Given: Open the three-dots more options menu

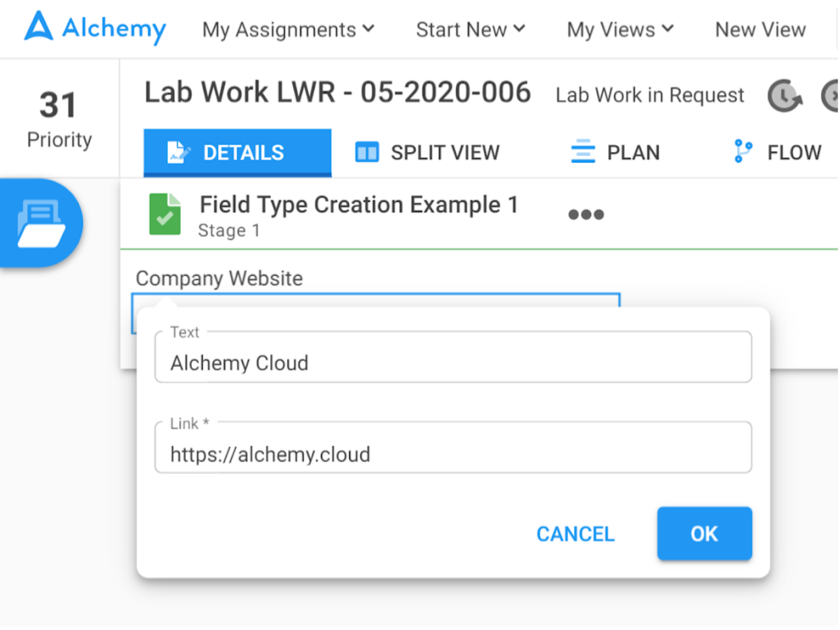Looking at the screenshot, I should pos(586,215).
